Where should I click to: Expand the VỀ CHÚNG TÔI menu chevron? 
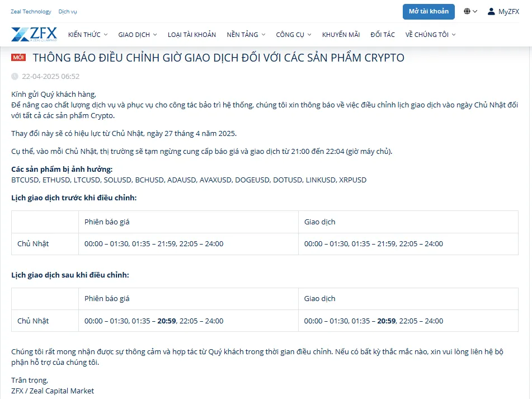pos(454,35)
